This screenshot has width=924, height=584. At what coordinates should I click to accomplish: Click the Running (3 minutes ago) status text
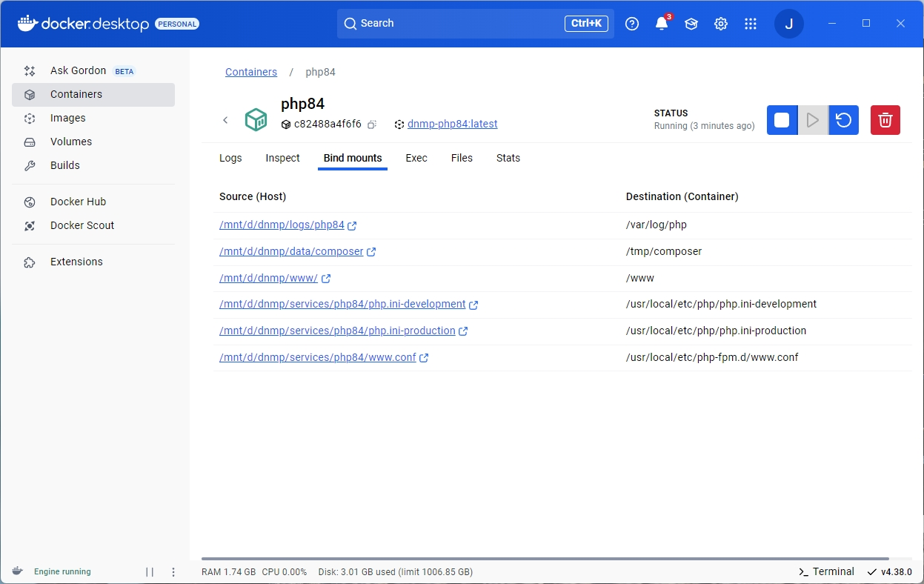pyautogui.click(x=704, y=126)
